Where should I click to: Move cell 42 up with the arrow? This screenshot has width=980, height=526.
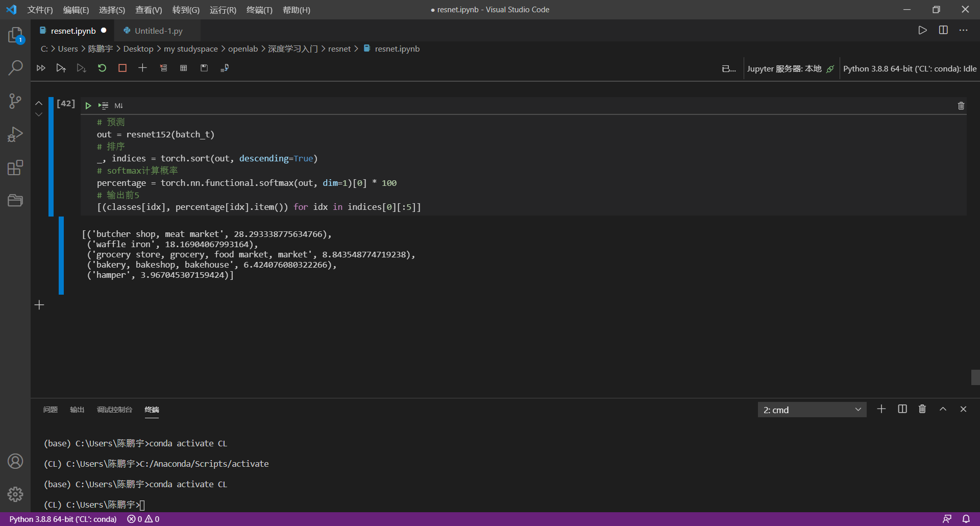(39, 103)
